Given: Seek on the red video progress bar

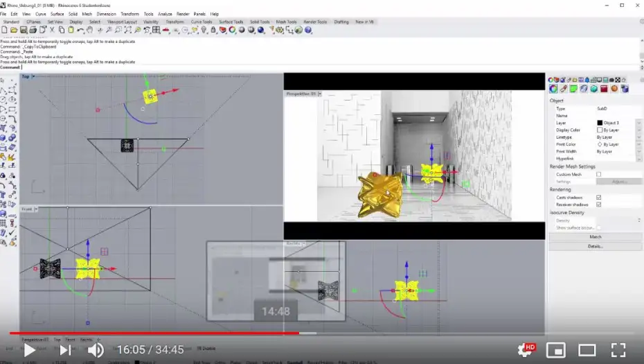Looking at the screenshot, I should 154,333.
